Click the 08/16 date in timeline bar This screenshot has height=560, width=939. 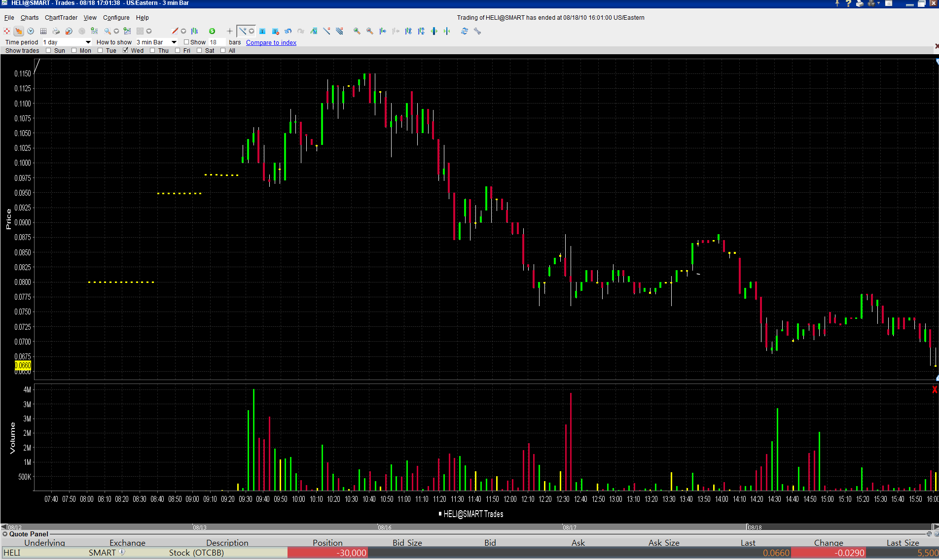coord(385,527)
